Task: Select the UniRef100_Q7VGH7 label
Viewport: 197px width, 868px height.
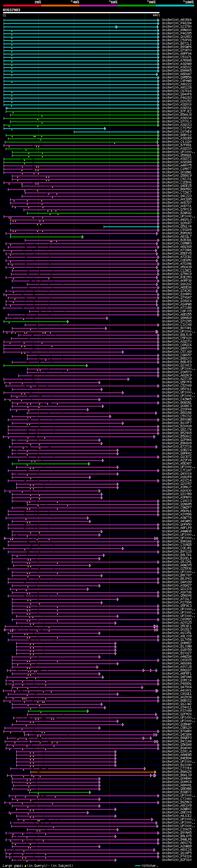Action: pyautogui.click(x=177, y=297)
